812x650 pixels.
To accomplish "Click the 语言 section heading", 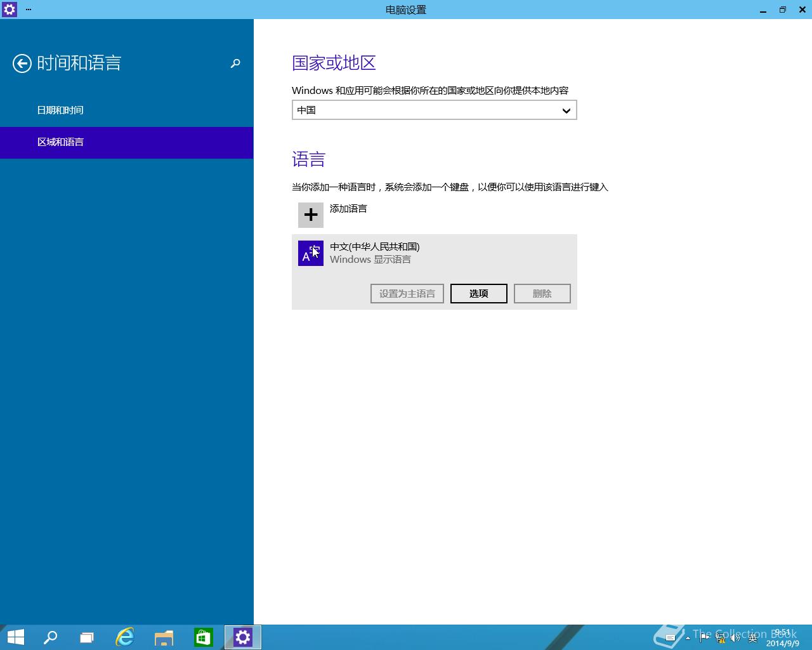I will [x=308, y=159].
